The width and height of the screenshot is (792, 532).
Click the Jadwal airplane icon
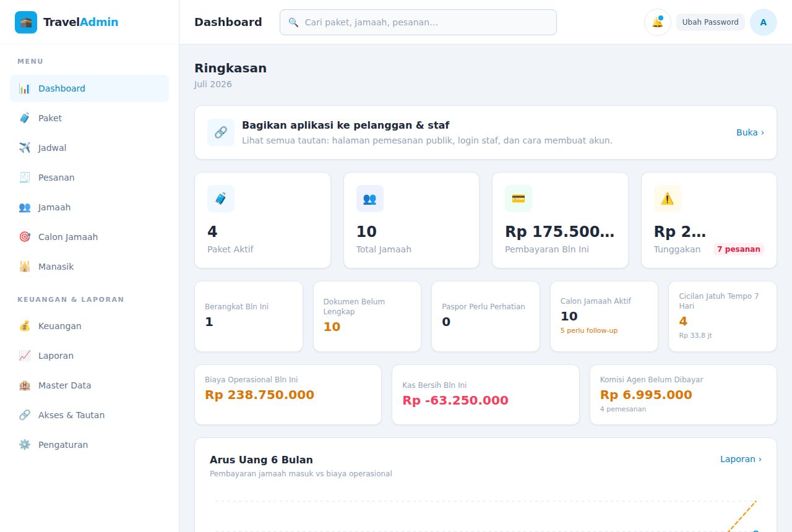25,148
